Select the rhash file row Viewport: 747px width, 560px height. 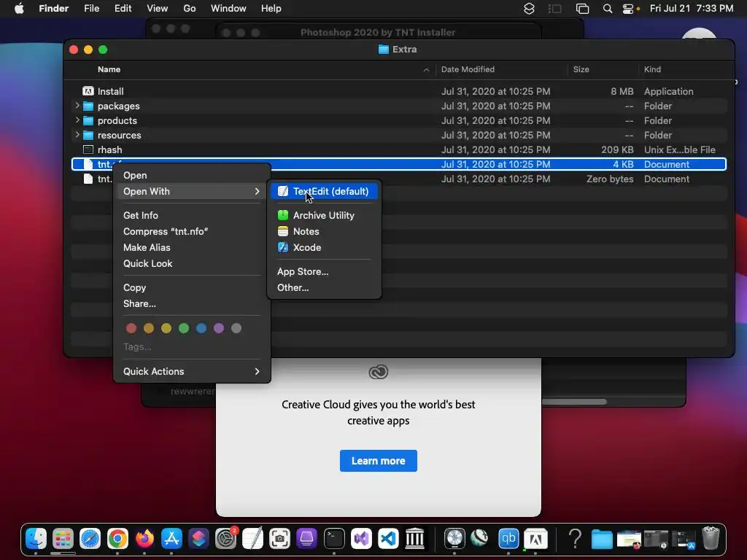tap(399, 149)
